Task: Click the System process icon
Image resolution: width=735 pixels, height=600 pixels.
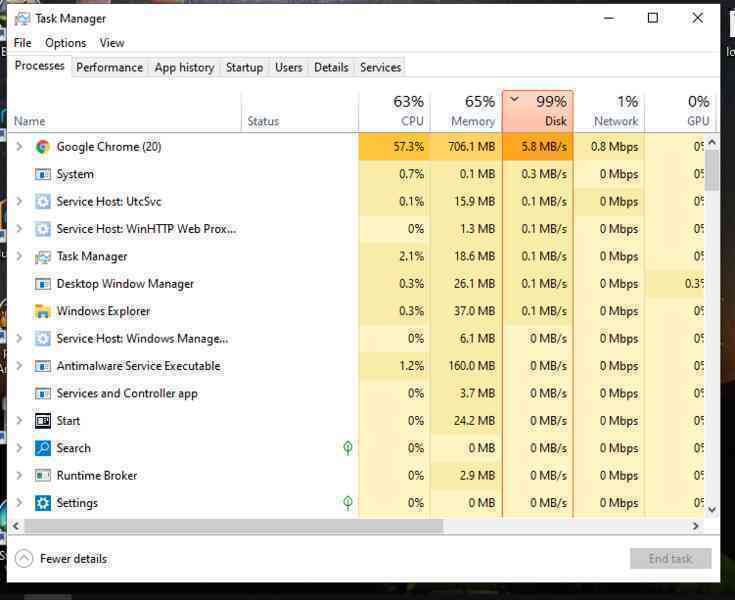Action: pos(43,174)
